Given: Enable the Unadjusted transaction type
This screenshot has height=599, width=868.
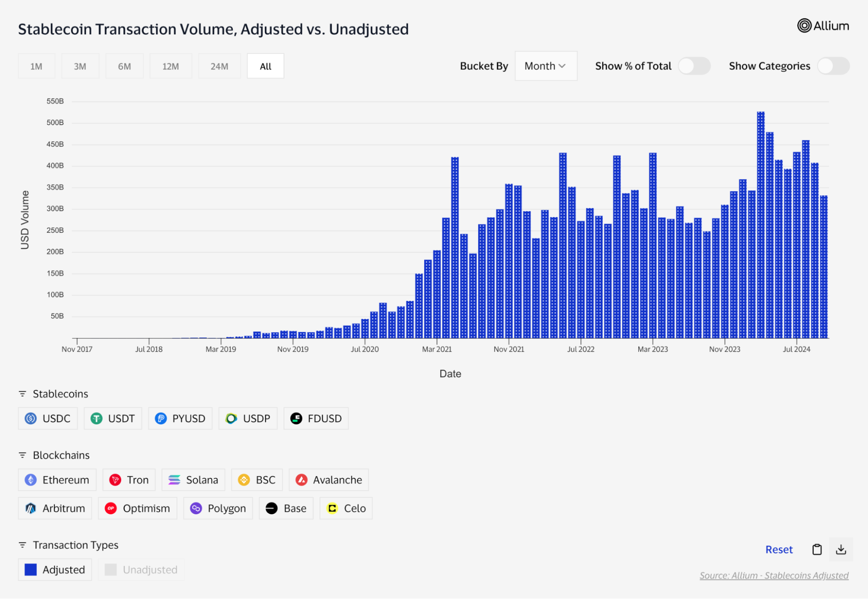Looking at the screenshot, I should pos(142,569).
